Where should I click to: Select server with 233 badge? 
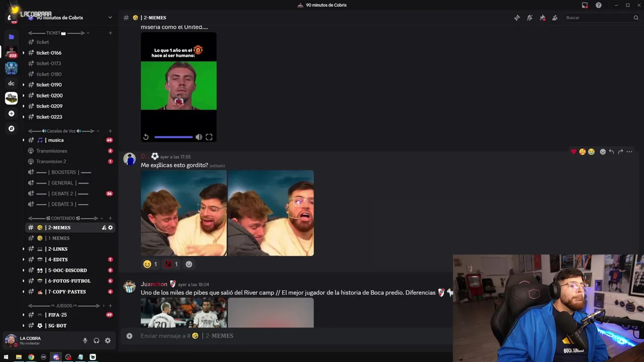pyautogui.click(x=11, y=52)
